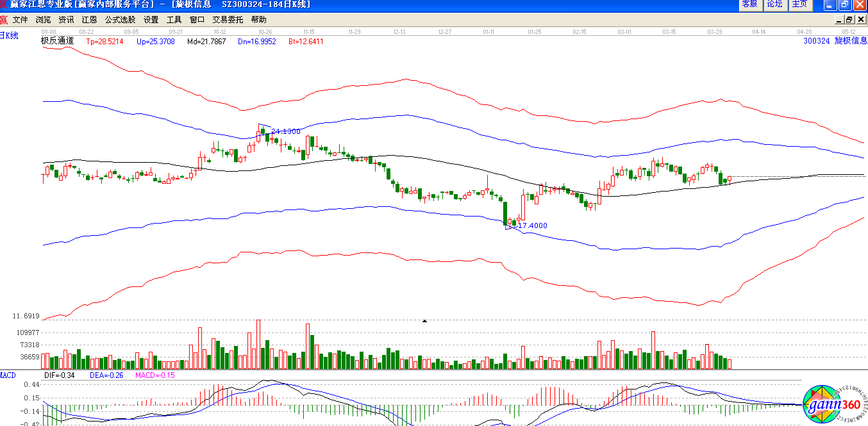Open the 江恩 menu
The image size is (868, 426).
coord(89,20)
